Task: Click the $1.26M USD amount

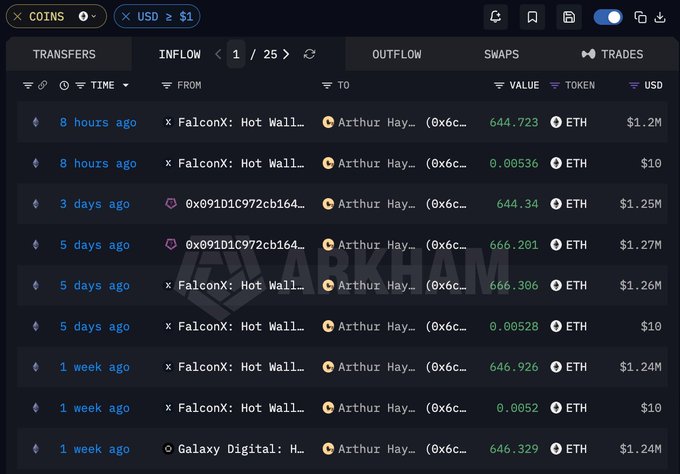Action: point(641,285)
